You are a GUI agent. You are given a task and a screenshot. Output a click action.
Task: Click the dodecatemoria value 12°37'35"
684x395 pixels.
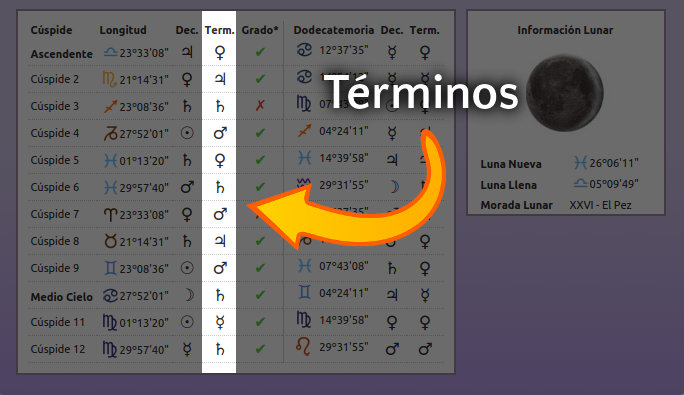click(344, 50)
